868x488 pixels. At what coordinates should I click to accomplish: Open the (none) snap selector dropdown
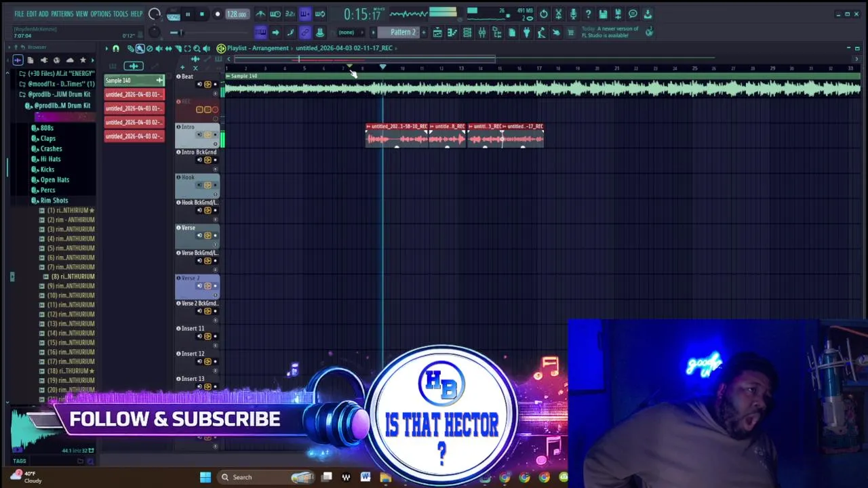coord(351,32)
